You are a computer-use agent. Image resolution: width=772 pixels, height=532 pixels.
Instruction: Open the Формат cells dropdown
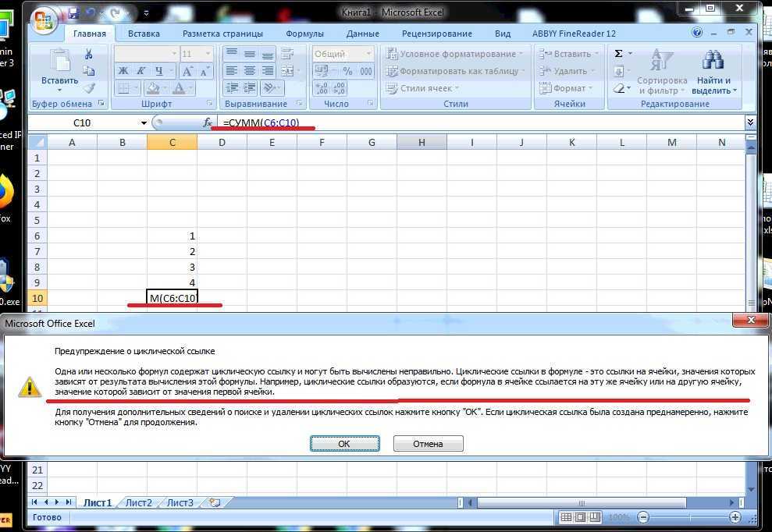pos(566,88)
